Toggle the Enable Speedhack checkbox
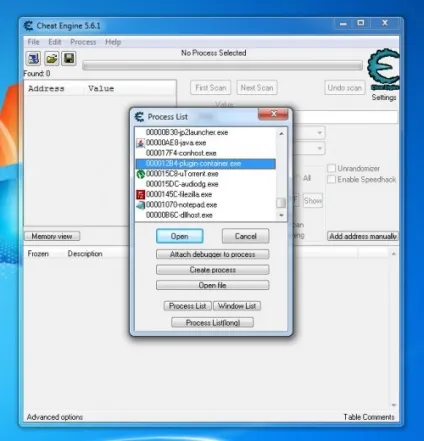Viewport: 424px width, 441px height. click(x=331, y=179)
